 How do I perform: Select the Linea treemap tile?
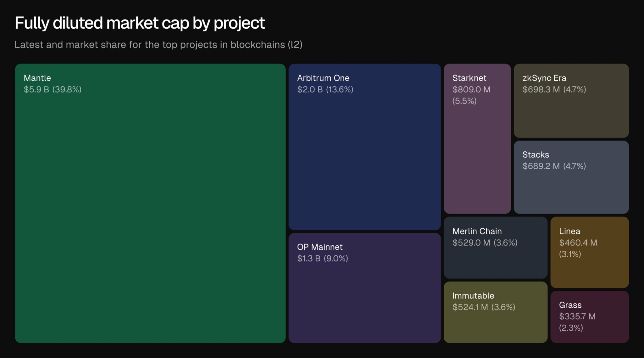589,252
